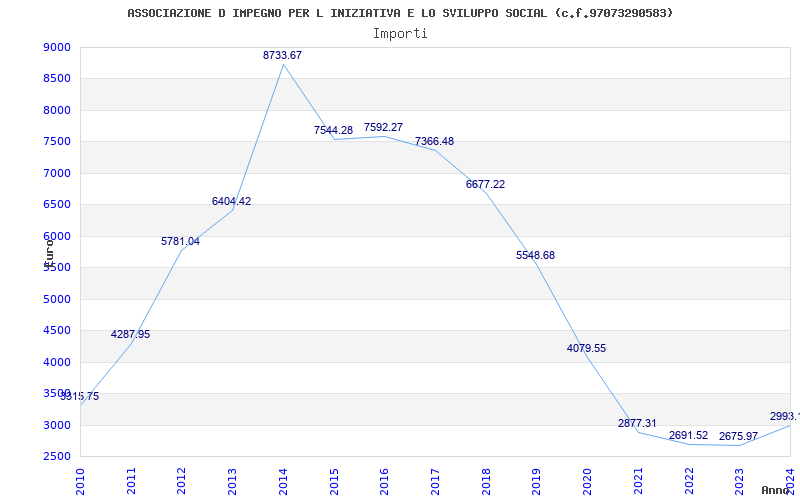This screenshot has width=800, height=500.
Task: Select data label 4287.95
Action: 130,334
